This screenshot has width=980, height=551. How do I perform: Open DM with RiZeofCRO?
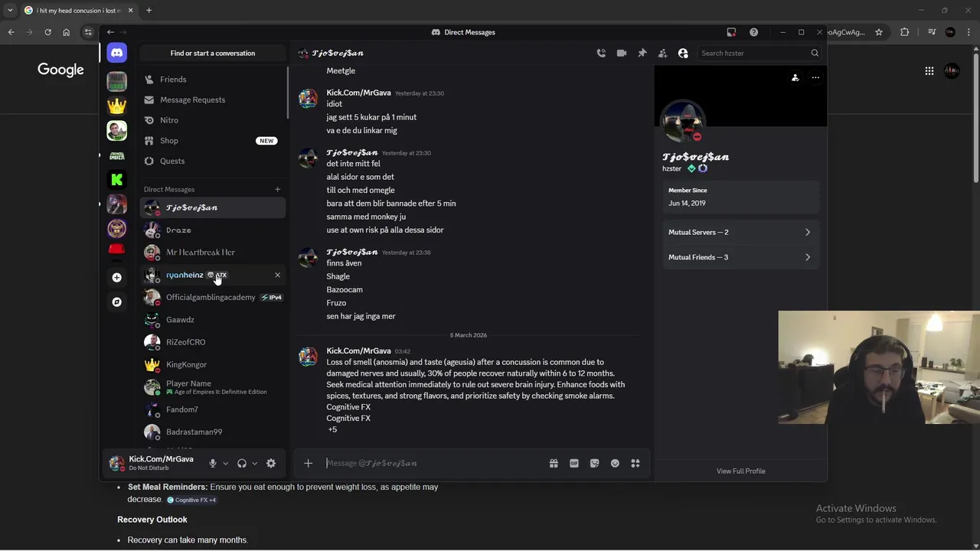(x=213, y=342)
